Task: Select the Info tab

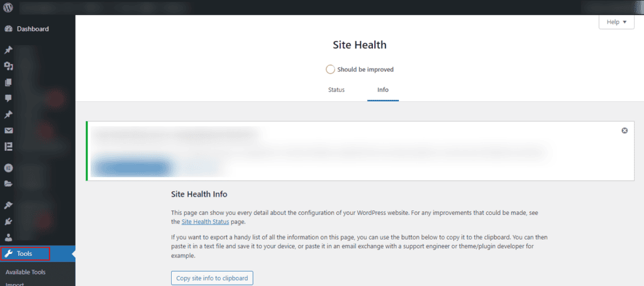Action: click(x=383, y=90)
